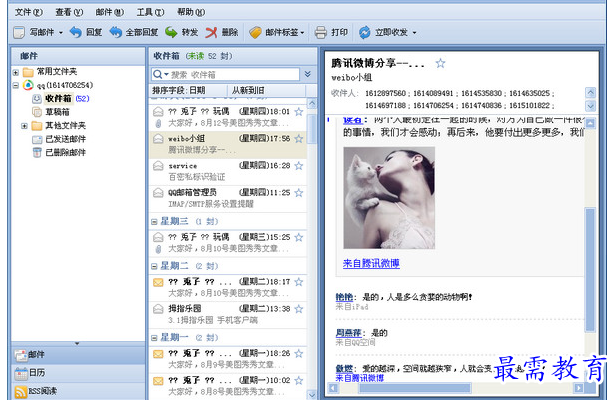Star the QQ邮箱管理员 11:25 email
The image size is (615, 400).
click(x=299, y=193)
